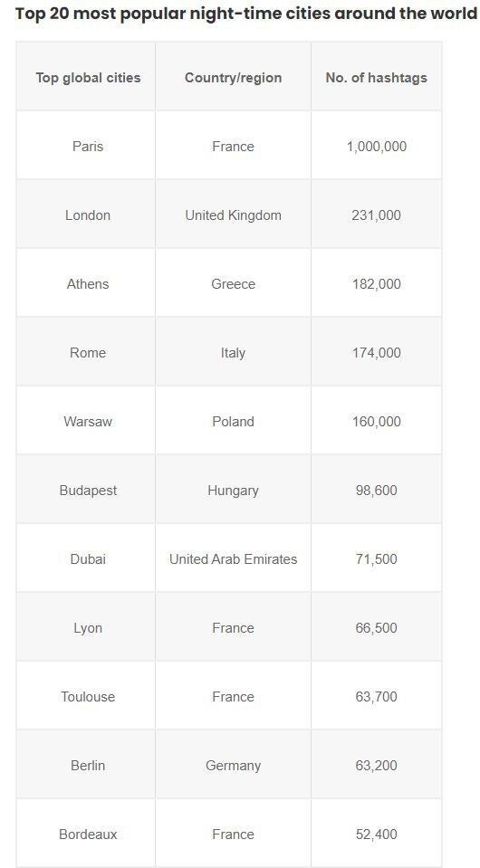Select the 1,000,000 hashtags value

(377, 146)
